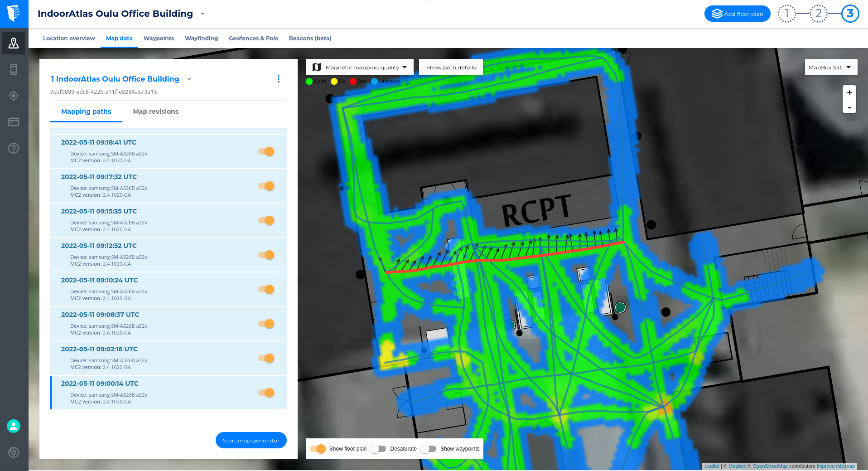Open the Leaflet attribution link
Image resolution: width=868 pixels, height=471 pixels.
point(712,466)
